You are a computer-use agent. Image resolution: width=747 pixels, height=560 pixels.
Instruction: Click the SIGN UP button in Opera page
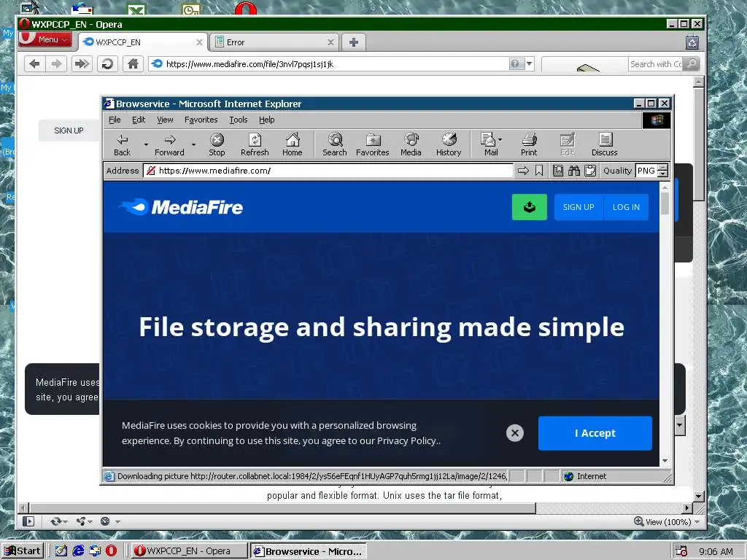[x=69, y=131]
